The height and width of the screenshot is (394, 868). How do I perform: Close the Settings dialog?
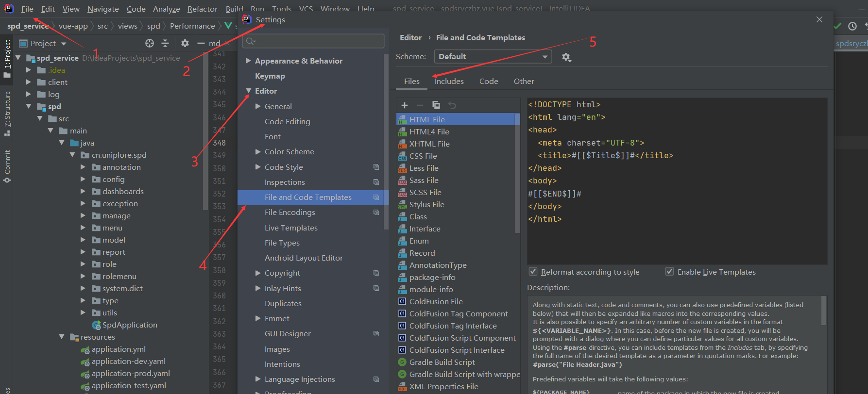coord(819,19)
